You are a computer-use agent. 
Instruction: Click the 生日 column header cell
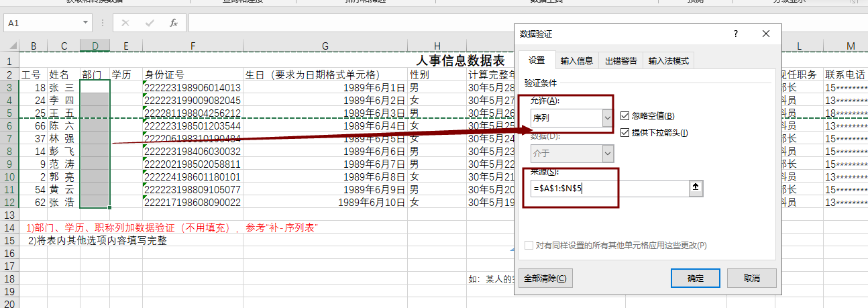tap(325, 74)
